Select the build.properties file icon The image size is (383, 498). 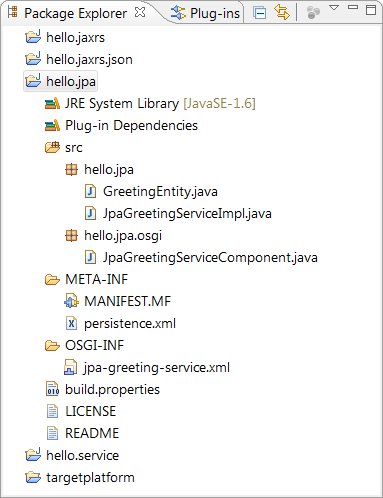[x=52, y=389]
